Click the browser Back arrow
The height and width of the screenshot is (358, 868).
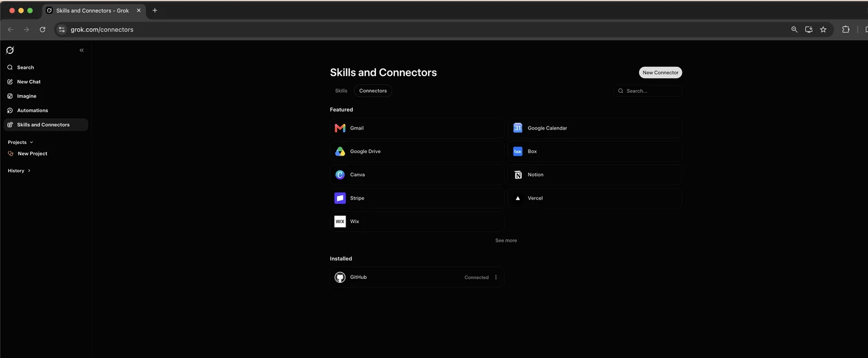coord(10,29)
